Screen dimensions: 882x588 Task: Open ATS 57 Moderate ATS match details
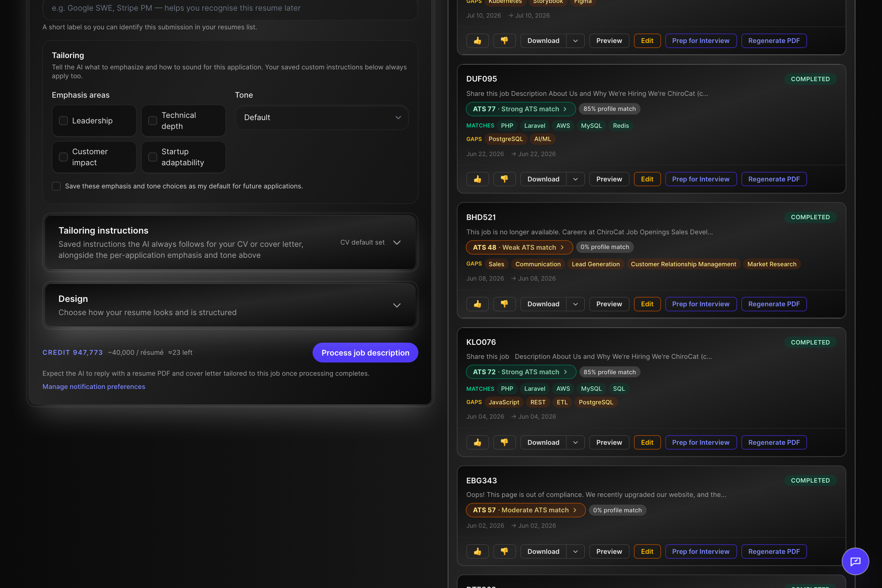pyautogui.click(x=525, y=510)
